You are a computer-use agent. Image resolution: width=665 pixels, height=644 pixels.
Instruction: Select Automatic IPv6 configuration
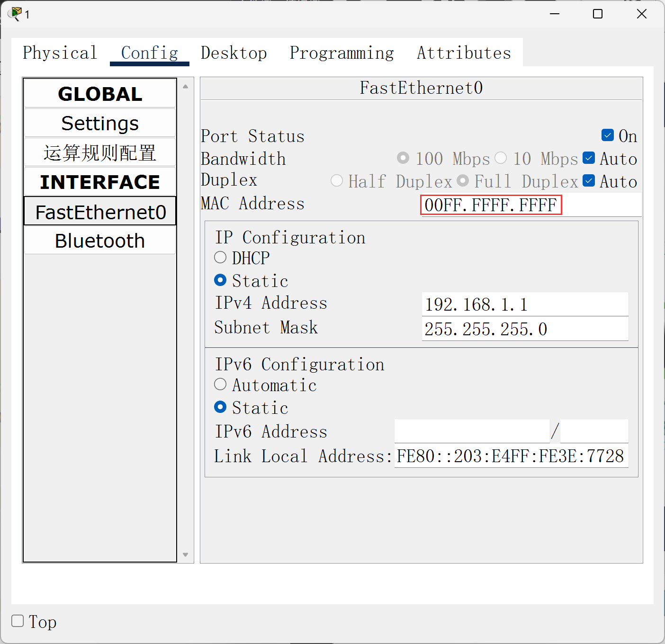coord(220,385)
